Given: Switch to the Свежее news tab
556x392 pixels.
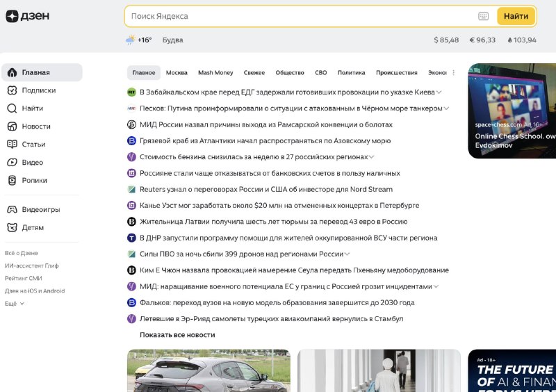Looking at the screenshot, I should click(x=254, y=73).
